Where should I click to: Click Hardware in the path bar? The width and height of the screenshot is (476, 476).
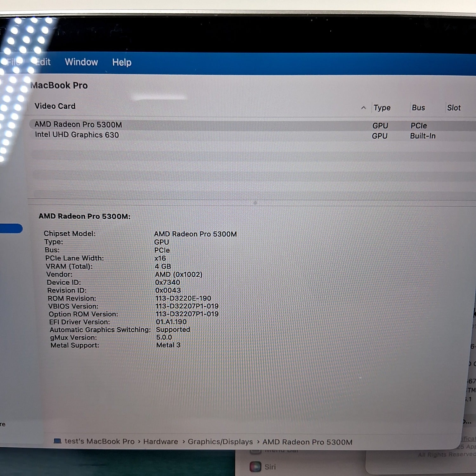click(161, 441)
